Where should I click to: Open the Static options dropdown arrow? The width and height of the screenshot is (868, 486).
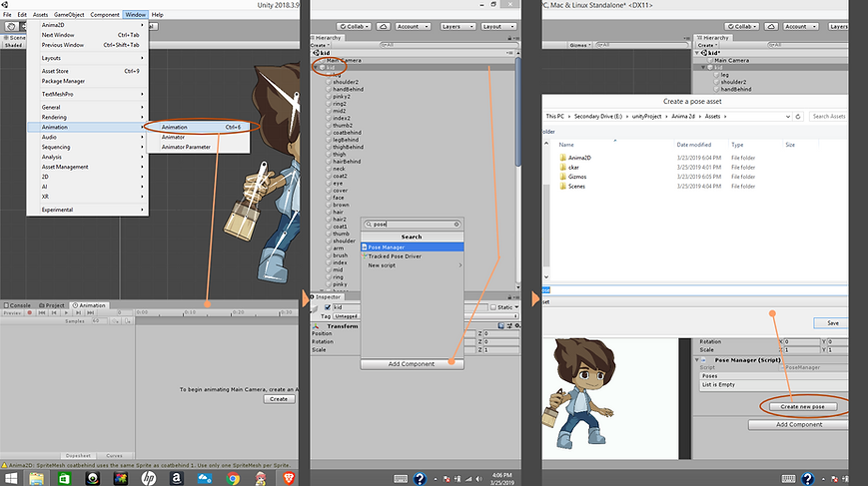tap(516, 306)
